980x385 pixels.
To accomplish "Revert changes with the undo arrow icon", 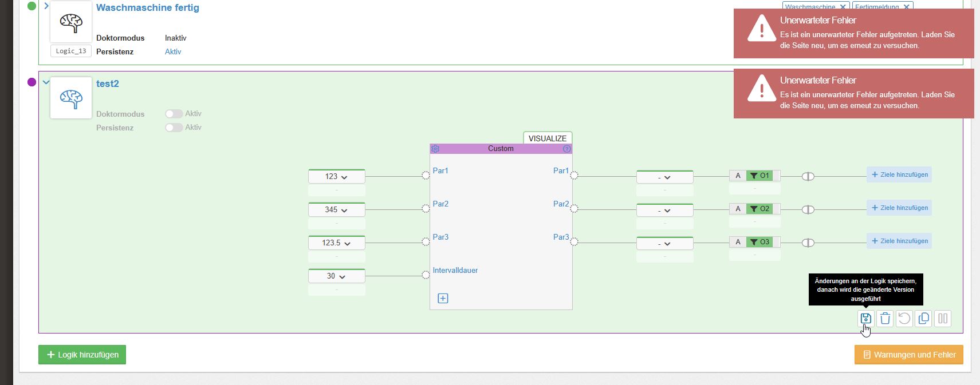I will point(904,319).
